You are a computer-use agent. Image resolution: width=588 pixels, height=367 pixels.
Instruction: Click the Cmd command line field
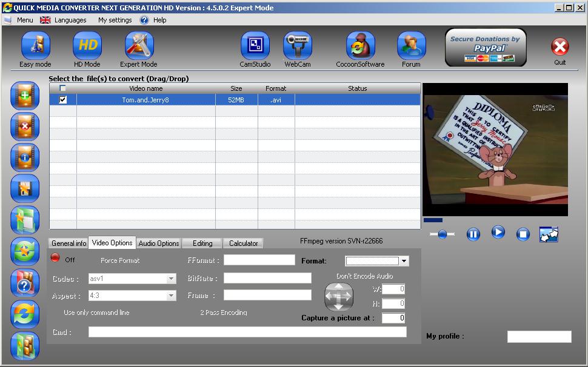(247, 332)
